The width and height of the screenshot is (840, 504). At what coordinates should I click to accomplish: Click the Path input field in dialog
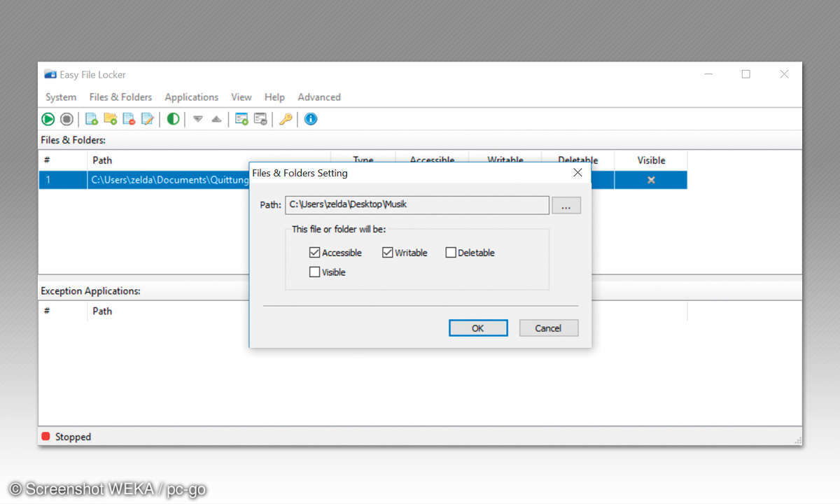[x=417, y=205]
